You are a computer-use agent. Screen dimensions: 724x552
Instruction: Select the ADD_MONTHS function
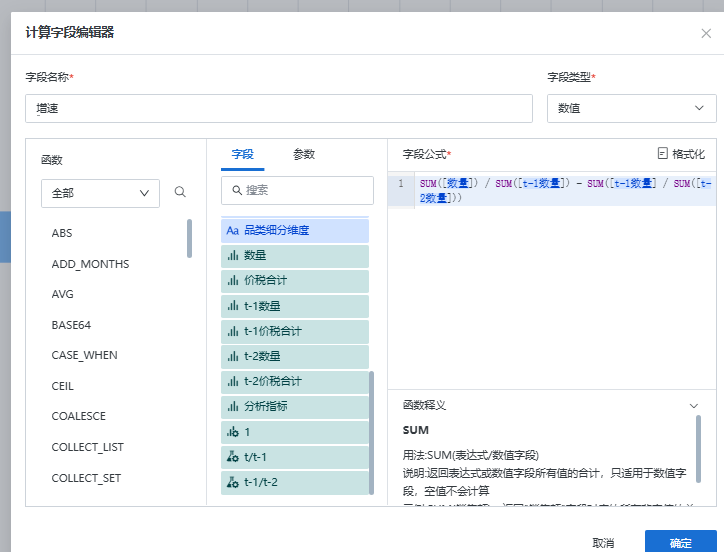click(90, 264)
